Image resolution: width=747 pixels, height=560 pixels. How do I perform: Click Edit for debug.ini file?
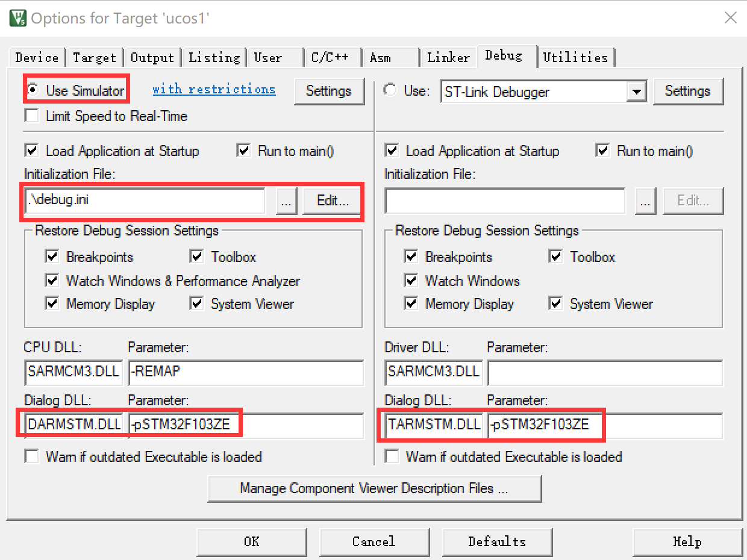coord(333,201)
